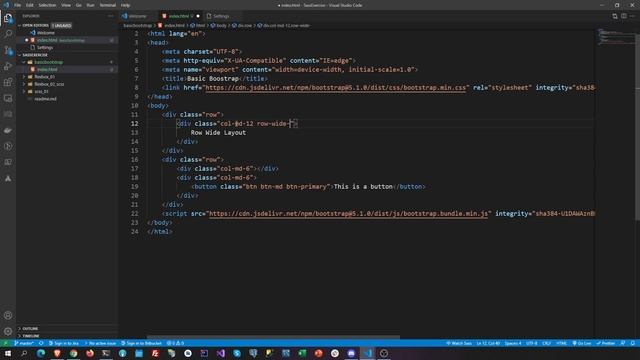
Task: Click the horizontal scrollbar under the editor
Action: coord(273,337)
